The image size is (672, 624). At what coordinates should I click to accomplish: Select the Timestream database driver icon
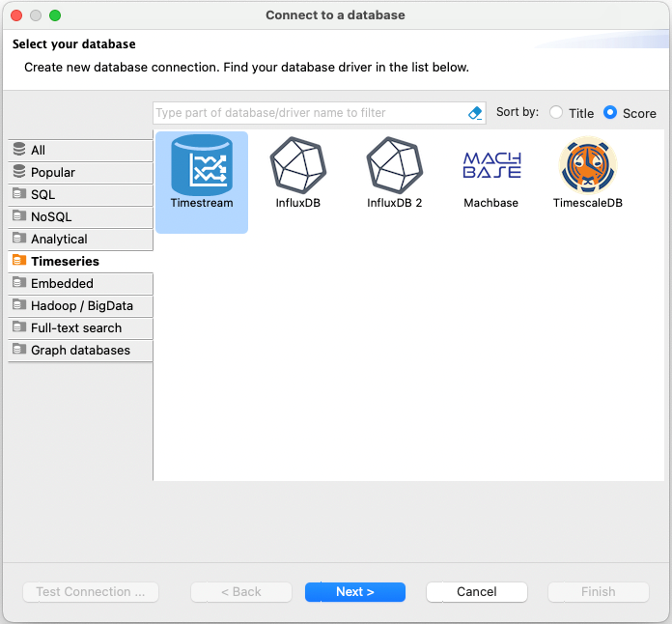click(x=201, y=165)
